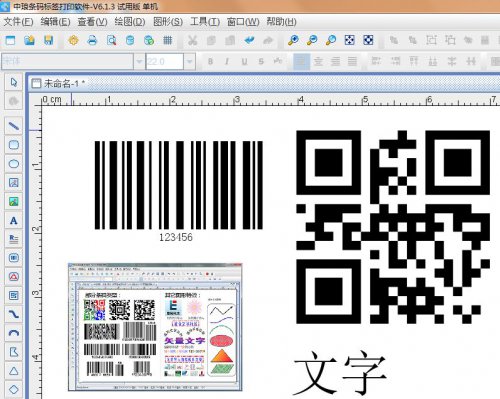Toggle strikethrough formatting S
Screen dimensions: 500x399
click(261, 61)
